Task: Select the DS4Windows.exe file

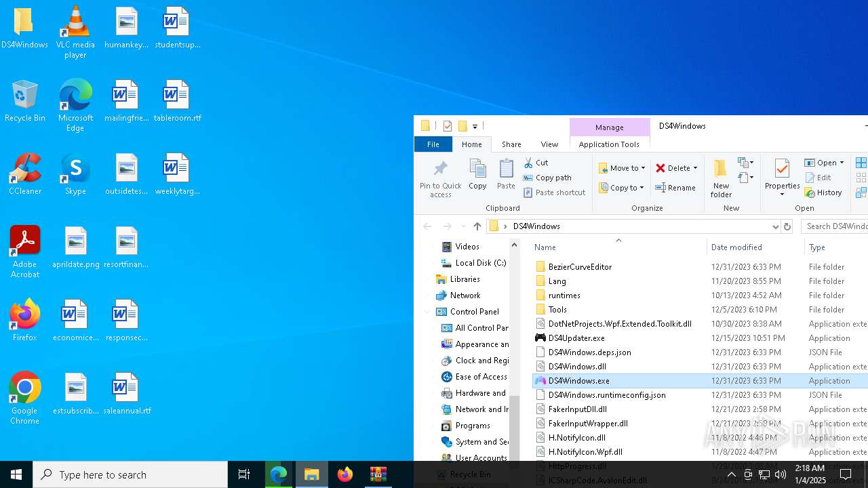Action: pyautogui.click(x=701, y=381)
